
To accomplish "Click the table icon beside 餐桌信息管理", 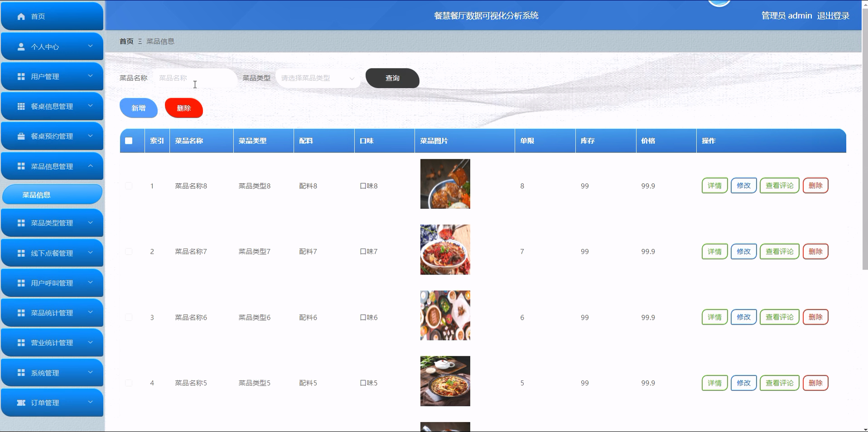I will [20, 106].
